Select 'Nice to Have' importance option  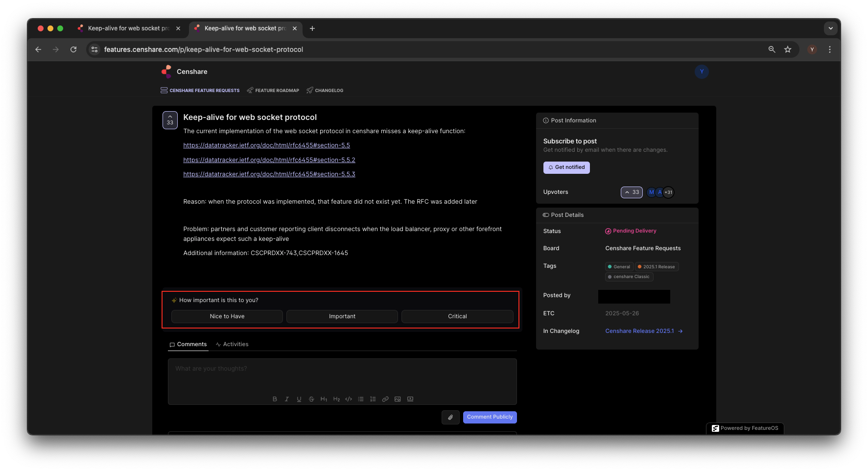pyautogui.click(x=227, y=316)
